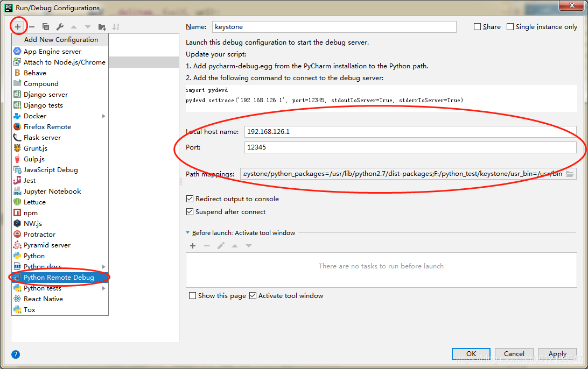
Task: Expand Python docs submenu
Action: (x=103, y=267)
